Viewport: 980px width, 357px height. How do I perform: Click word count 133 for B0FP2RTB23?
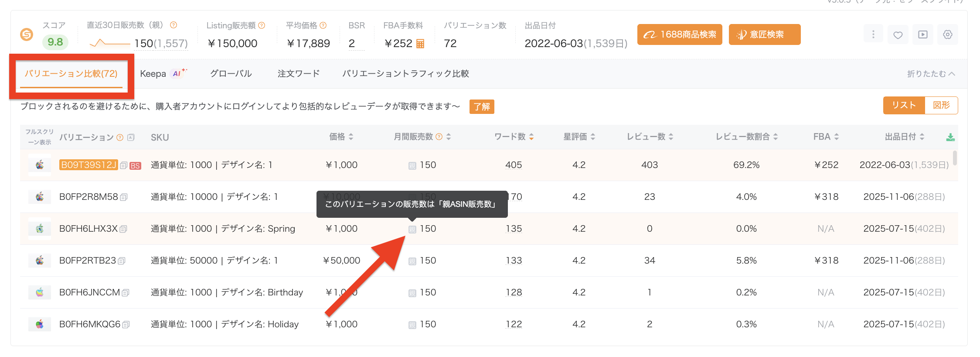coord(514,261)
